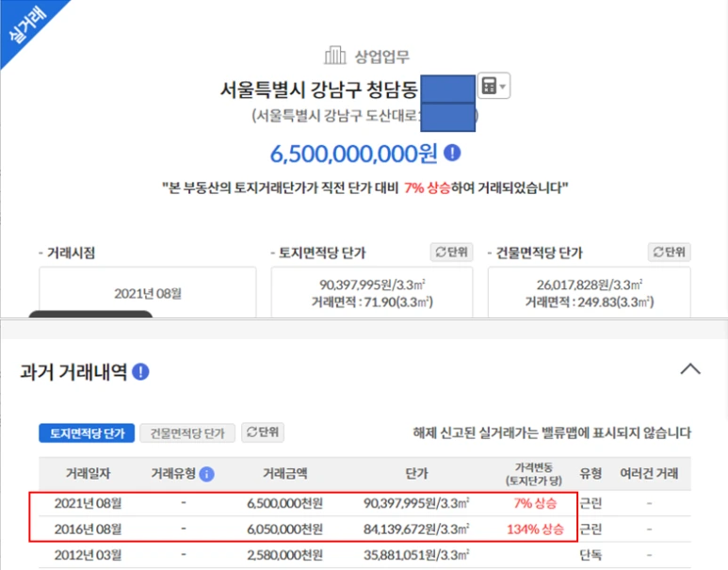The height and width of the screenshot is (570, 728).
Task: Click the info icon beside 6,500,000,000원
Action: click(x=452, y=153)
